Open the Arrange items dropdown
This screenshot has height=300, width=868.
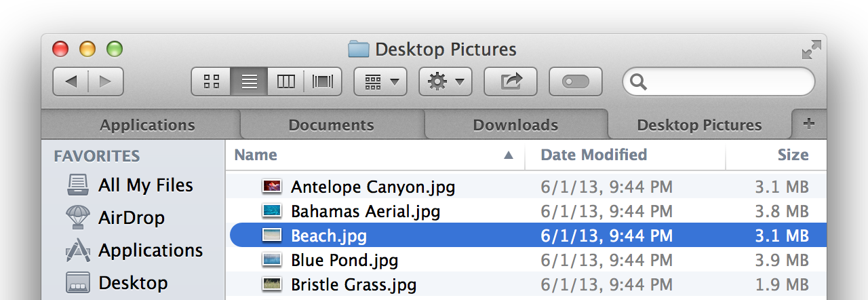tap(380, 82)
